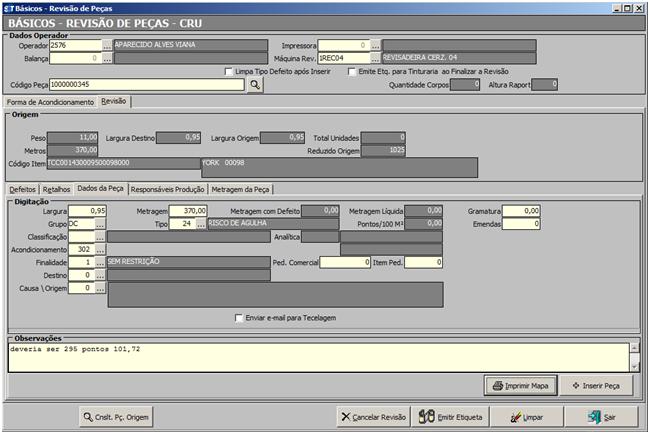Open the Acondicionamento lookup ellipsis button
The width and height of the screenshot is (650, 434).
point(101,249)
